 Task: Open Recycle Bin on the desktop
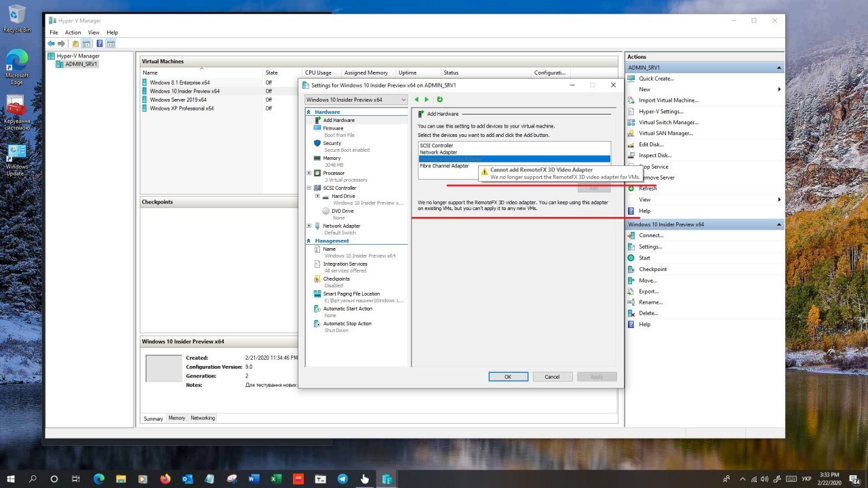(17, 18)
